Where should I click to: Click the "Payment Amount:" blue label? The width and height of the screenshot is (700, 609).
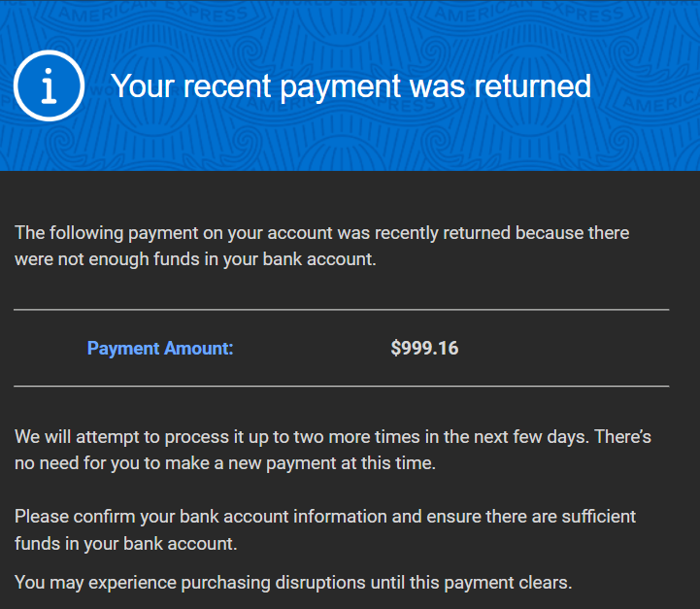pyautogui.click(x=160, y=349)
